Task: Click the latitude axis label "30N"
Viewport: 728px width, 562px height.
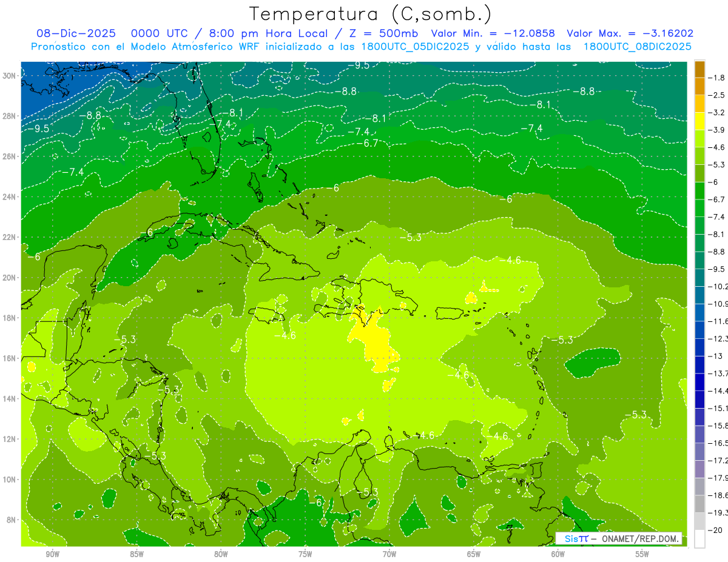Action: (x=9, y=75)
